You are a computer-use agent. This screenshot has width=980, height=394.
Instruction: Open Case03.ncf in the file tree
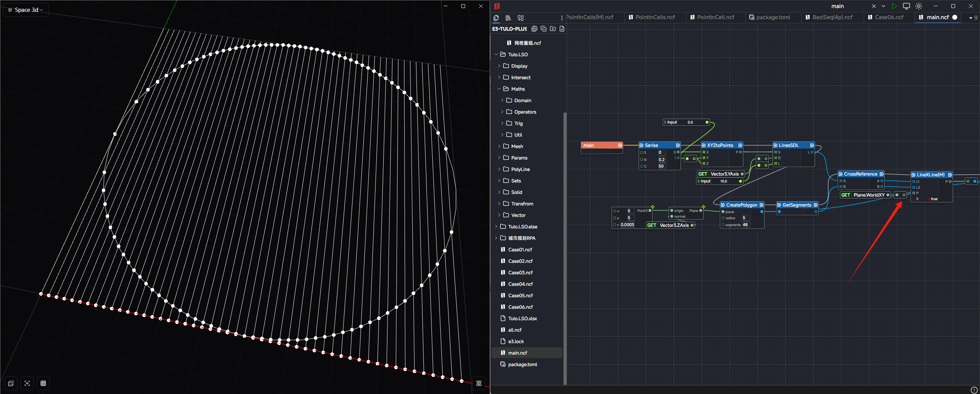click(x=520, y=272)
